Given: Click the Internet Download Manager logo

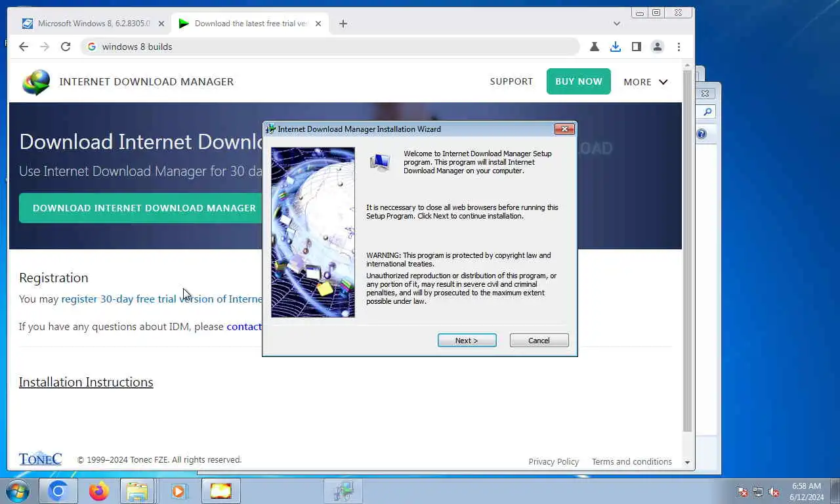Looking at the screenshot, I should pyautogui.click(x=36, y=82).
